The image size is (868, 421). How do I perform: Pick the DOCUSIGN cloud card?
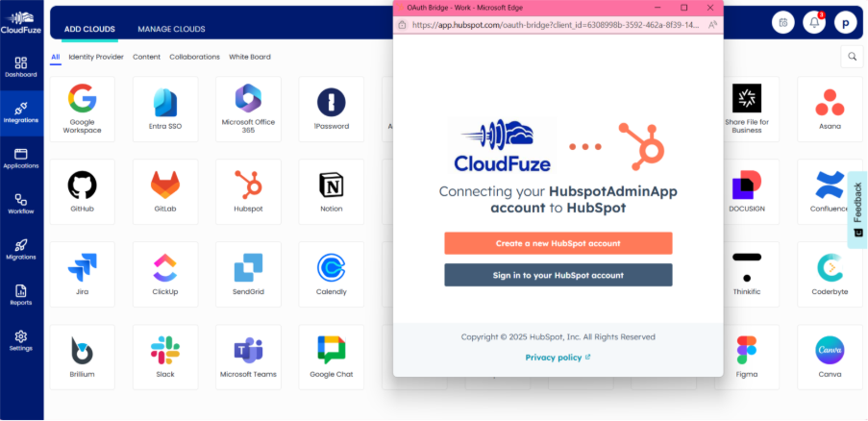click(x=751, y=191)
